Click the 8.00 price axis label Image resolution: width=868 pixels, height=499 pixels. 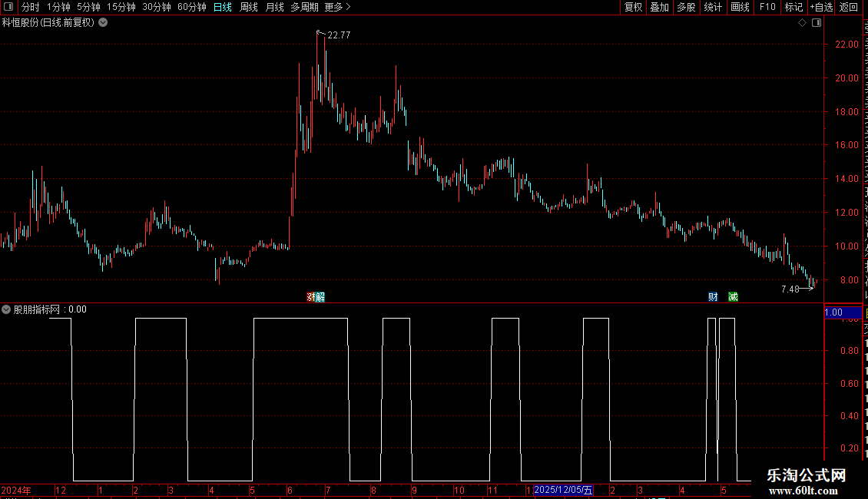pyautogui.click(x=849, y=280)
